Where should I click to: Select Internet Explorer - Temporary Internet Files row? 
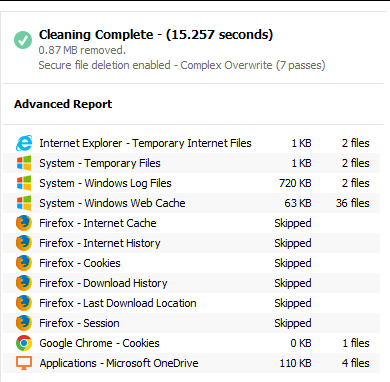(192, 143)
